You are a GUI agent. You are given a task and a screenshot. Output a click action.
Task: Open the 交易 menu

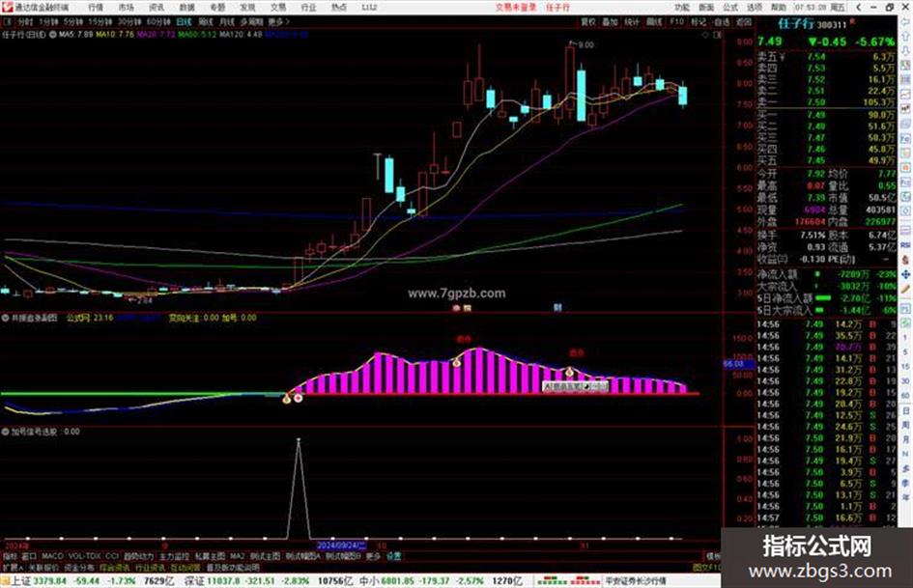(x=278, y=8)
